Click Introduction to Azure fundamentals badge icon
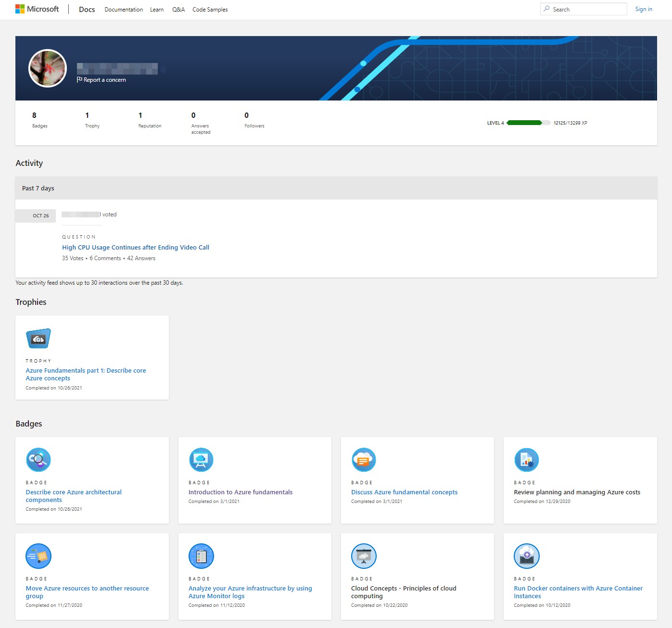 pyautogui.click(x=201, y=460)
